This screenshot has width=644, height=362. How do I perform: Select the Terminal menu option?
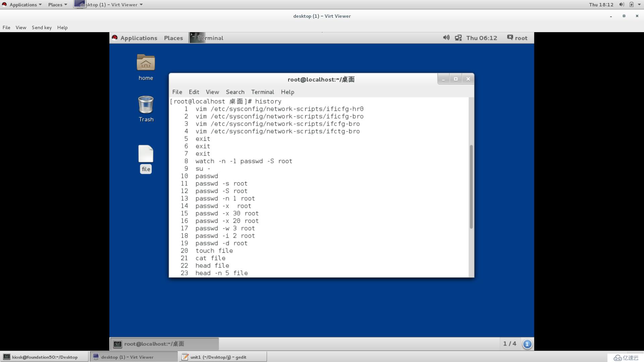pos(262,92)
